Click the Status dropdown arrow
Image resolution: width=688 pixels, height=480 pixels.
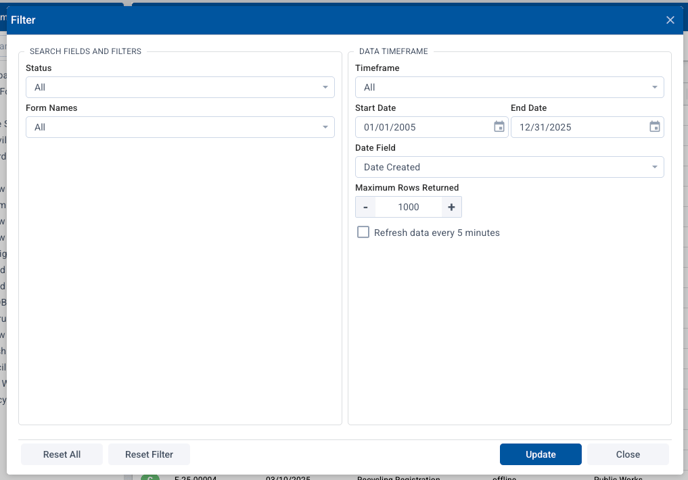[x=326, y=88]
